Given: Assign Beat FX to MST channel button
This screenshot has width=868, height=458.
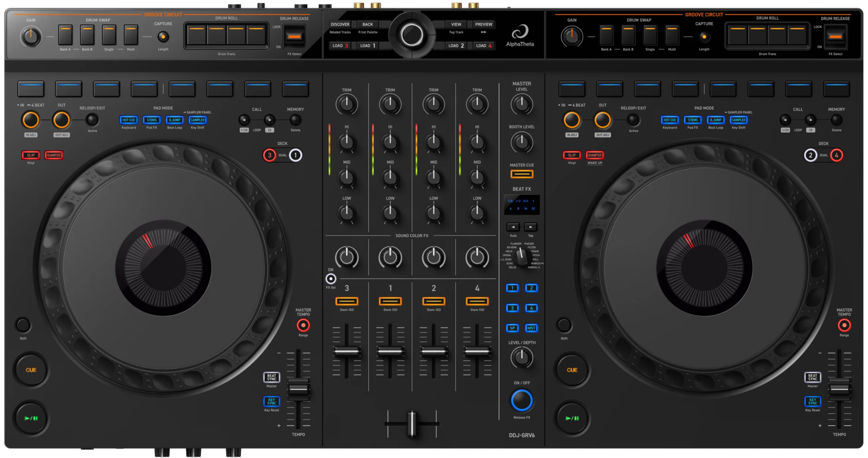Looking at the screenshot, I should pyautogui.click(x=531, y=328).
